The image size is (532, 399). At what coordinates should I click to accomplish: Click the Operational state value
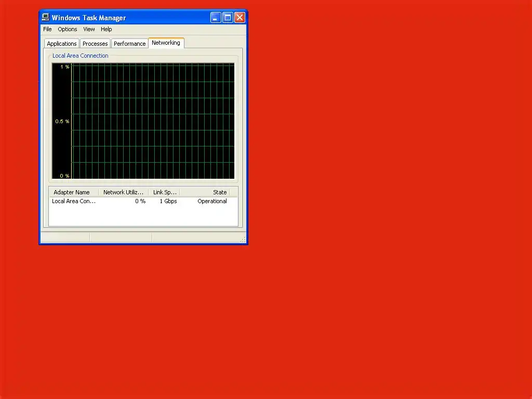(212, 201)
